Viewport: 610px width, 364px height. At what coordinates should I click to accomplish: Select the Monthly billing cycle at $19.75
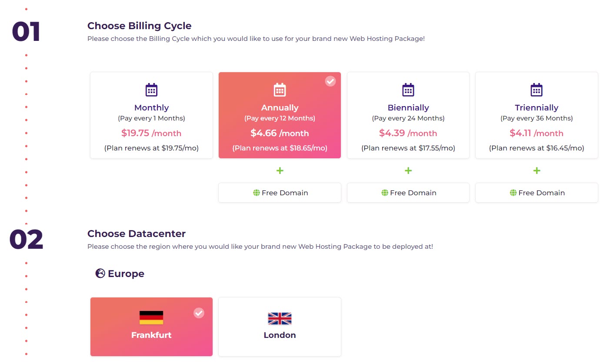[151, 115]
